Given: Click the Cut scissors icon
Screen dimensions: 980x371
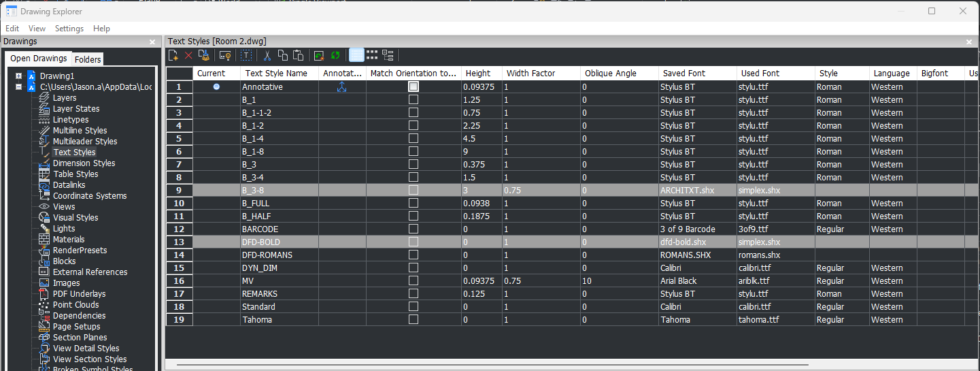Looking at the screenshot, I should click(267, 55).
